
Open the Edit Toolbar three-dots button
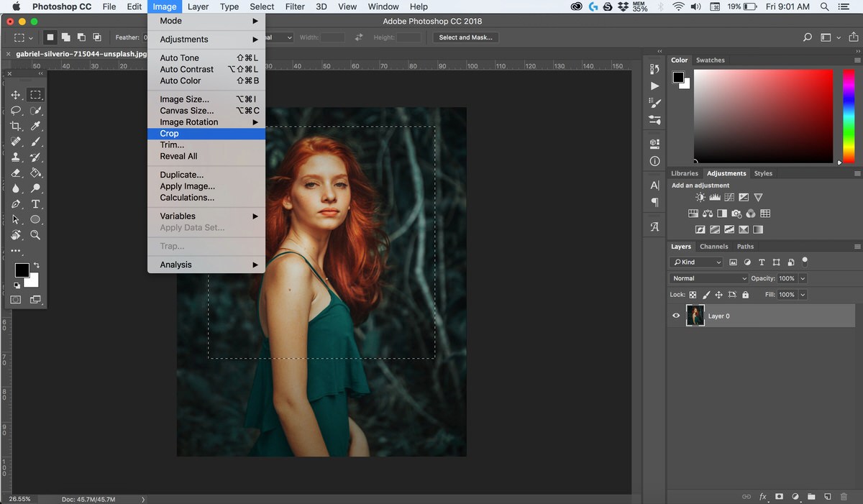tap(15, 251)
